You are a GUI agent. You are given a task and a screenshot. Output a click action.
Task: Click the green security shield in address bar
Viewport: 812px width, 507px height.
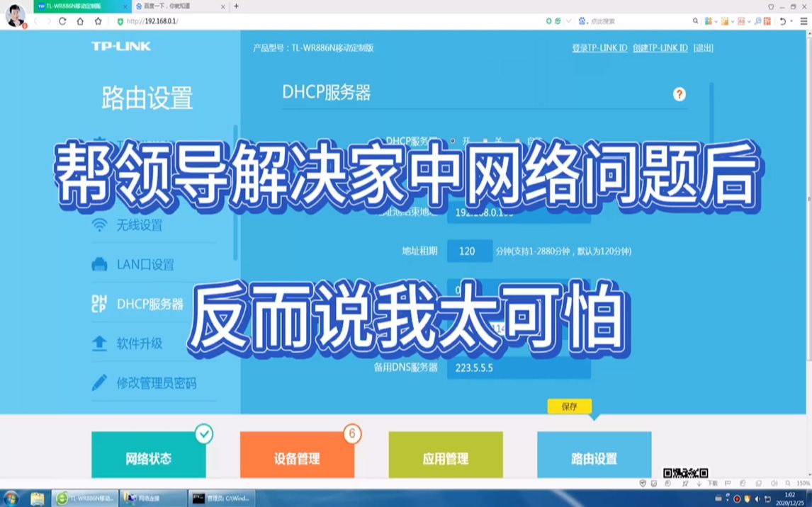click(x=120, y=22)
